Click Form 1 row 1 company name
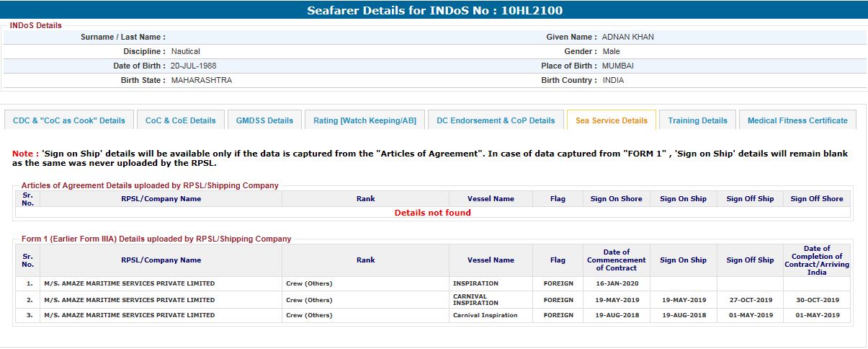The height and width of the screenshot is (349, 868). click(x=129, y=283)
